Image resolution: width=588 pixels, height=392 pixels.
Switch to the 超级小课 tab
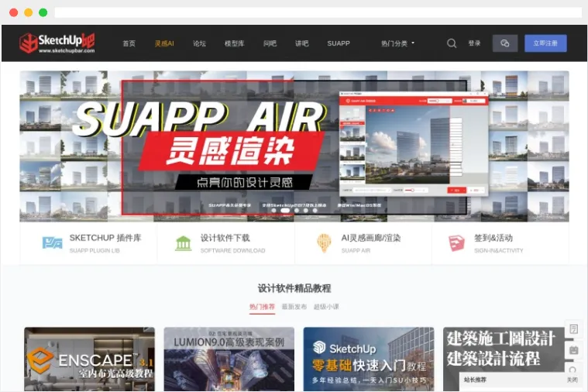tap(326, 307)
